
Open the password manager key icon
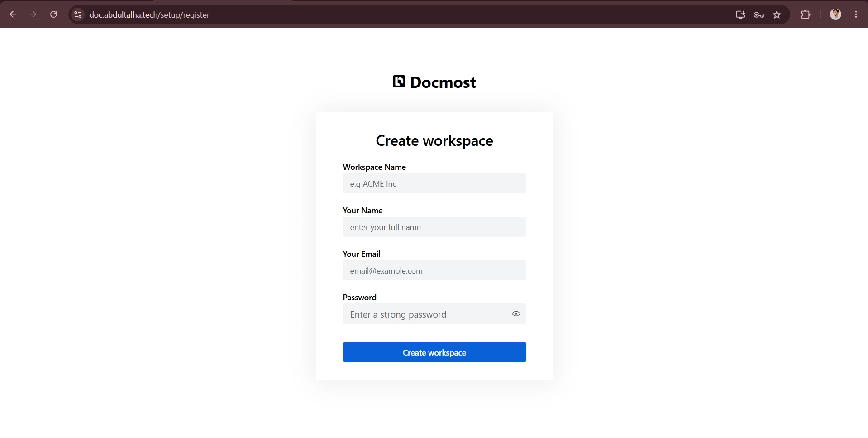click(759, 14)
